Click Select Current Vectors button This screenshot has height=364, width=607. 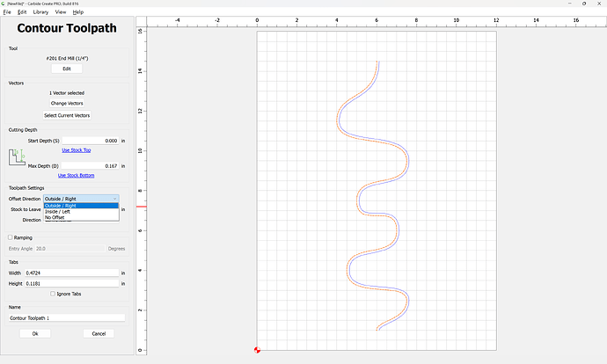(x=67, y=115)
